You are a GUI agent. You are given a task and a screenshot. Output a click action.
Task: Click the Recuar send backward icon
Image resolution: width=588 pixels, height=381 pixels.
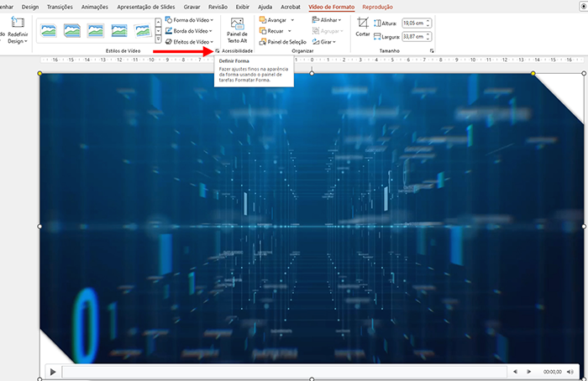tap(263, 30)
